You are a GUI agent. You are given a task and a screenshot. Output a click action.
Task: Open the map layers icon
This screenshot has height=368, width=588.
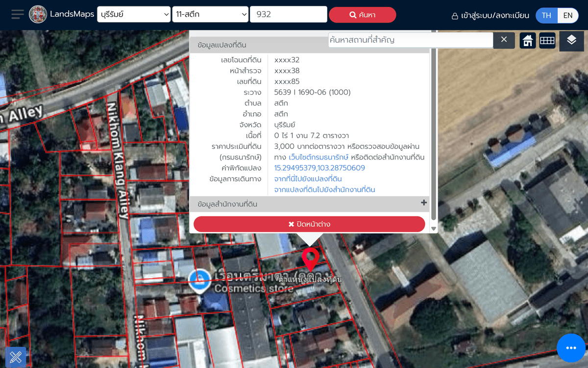571,41
